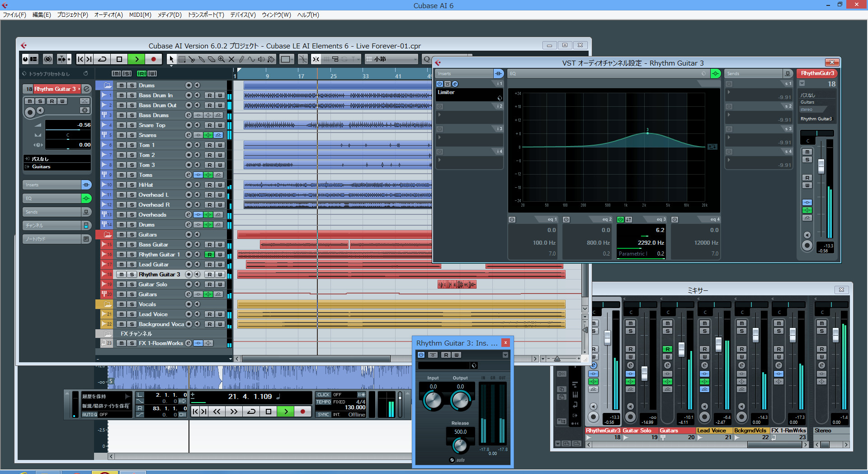
Task: Open トランスポート(T) menu
Action: (206, 15)
